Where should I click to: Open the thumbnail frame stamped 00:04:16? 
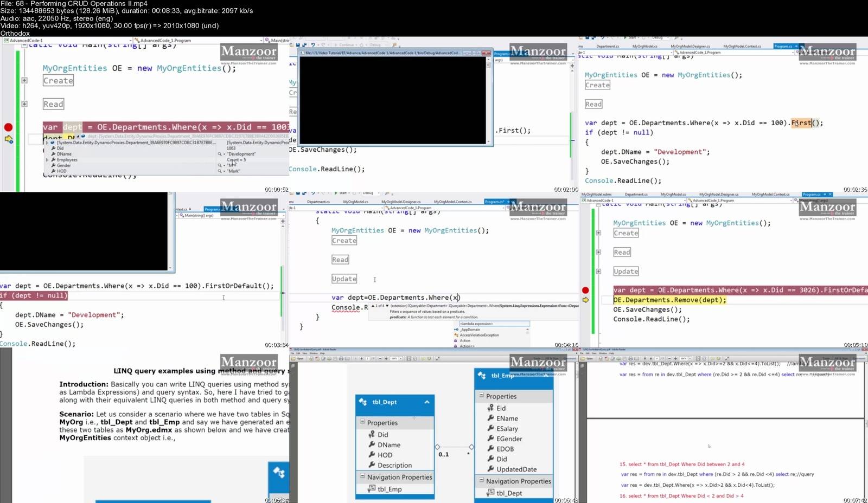point(434,270)
